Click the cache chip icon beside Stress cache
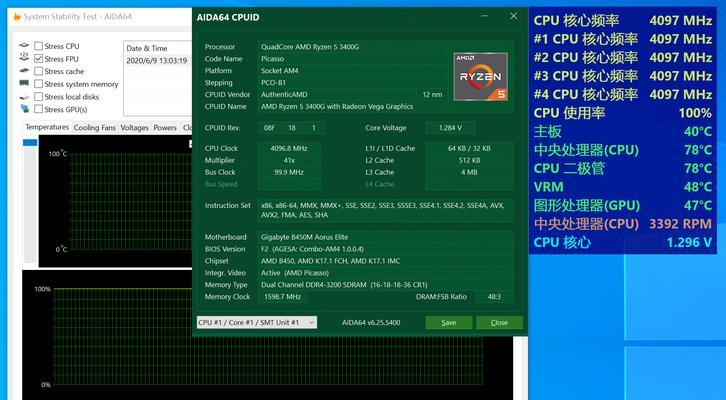726x400 pixels. click(x=25, y=71)
